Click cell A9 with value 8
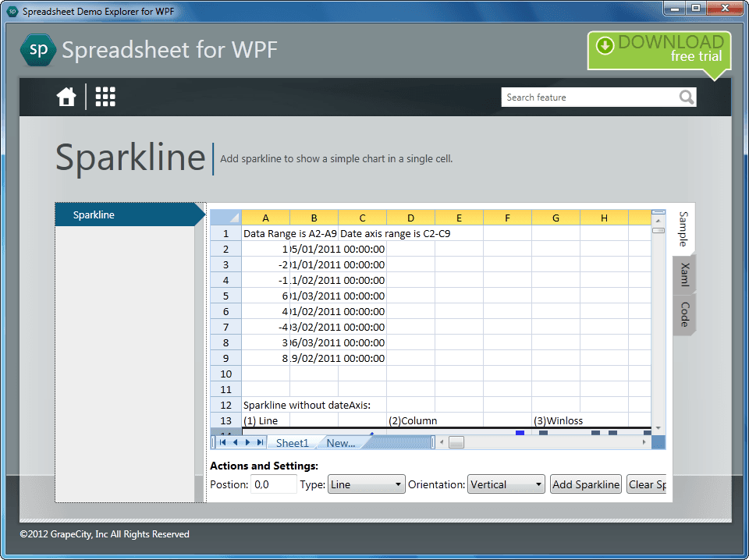The width and height of the screenshot is (749, 560). click(265, 358)
